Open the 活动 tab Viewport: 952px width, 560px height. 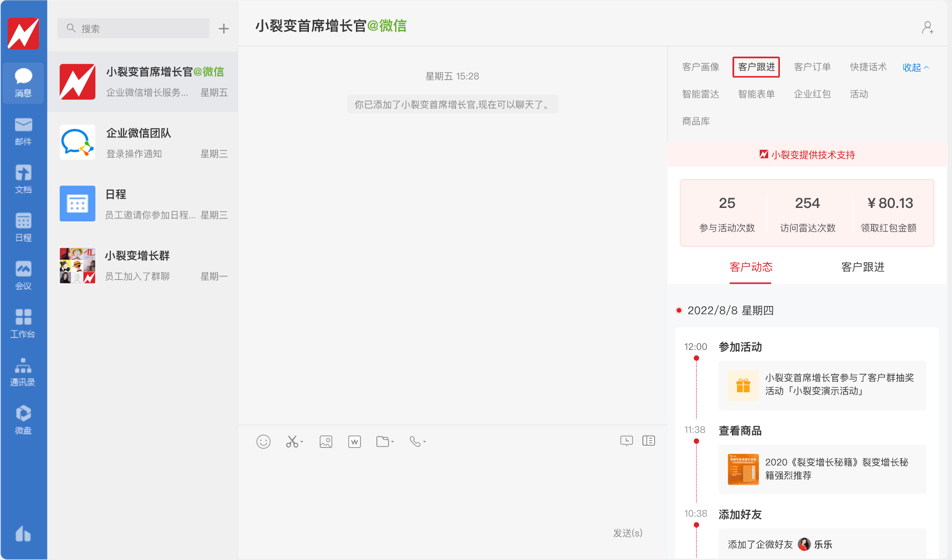pyautogui.click(x=859, y=94)
